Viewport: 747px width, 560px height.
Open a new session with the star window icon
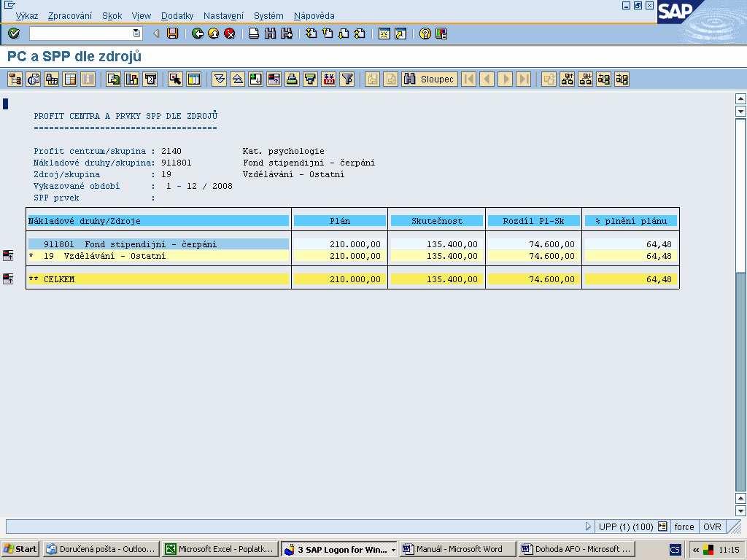(x=384, y=34)
